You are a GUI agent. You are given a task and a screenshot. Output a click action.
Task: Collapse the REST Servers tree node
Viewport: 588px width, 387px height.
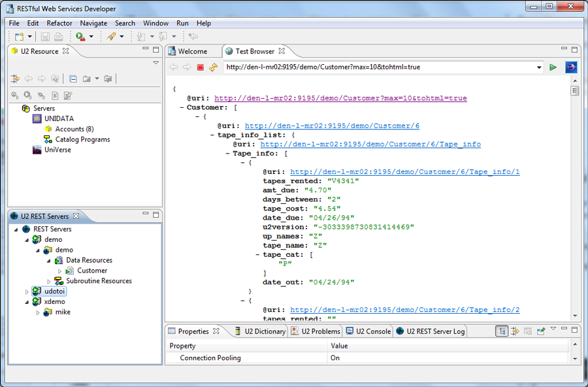16,229
